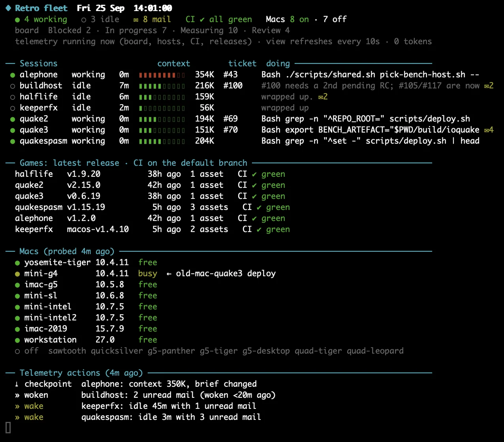This screenshot has height=442, width=504.
Task: Click the hollow circle beside off hosts
Action: 17,351
